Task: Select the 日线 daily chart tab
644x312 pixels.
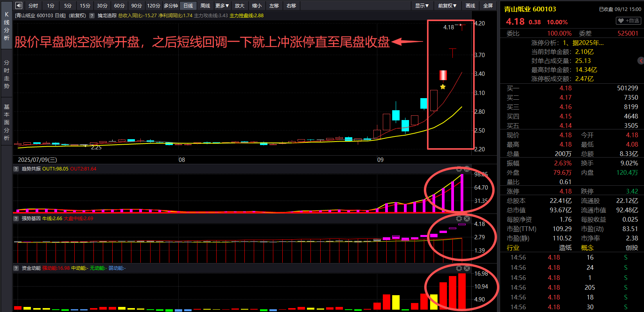Action: point(188,5)
